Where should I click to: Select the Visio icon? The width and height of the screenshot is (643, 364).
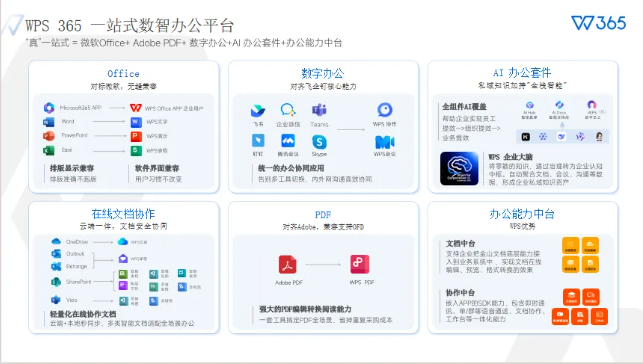tap(56, 300)
